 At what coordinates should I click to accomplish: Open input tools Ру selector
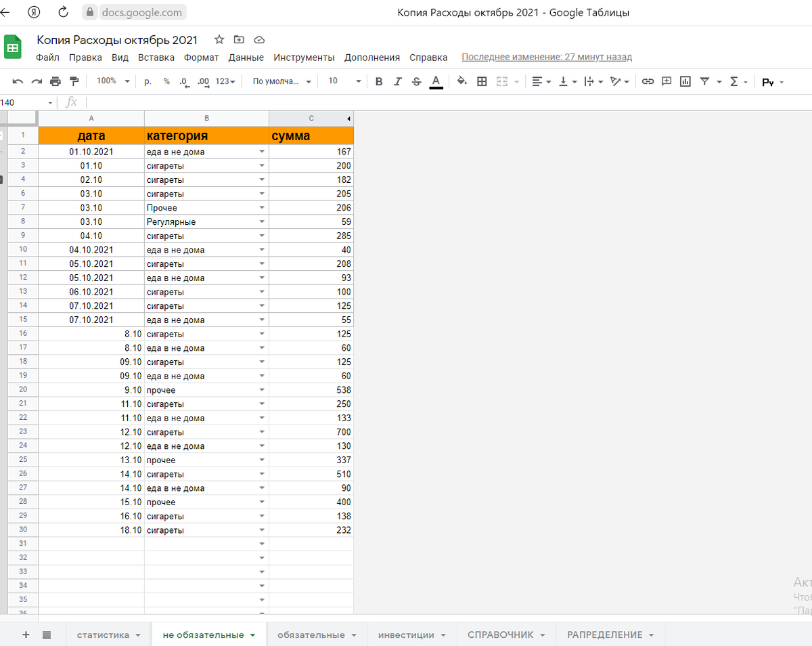point(773,82)
